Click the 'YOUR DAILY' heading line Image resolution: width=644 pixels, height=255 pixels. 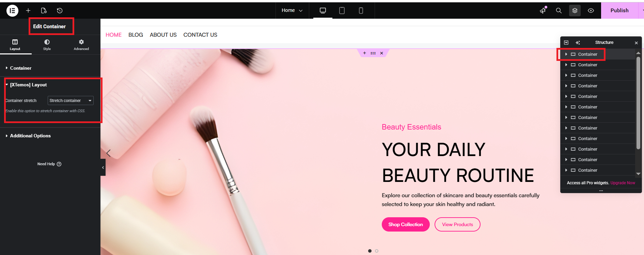(x=434, y=150)
